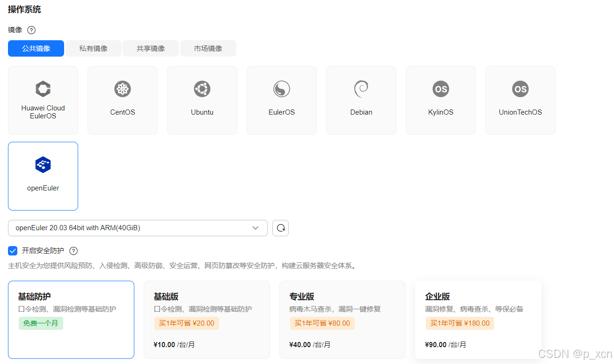Click the EulerOS label text
Viewport: 614px width, 364px height.
(x=282, y=112)
